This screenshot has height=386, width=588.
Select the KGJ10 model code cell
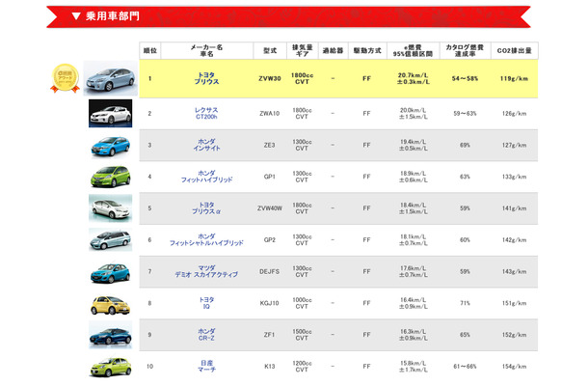(x=270, y=303)
